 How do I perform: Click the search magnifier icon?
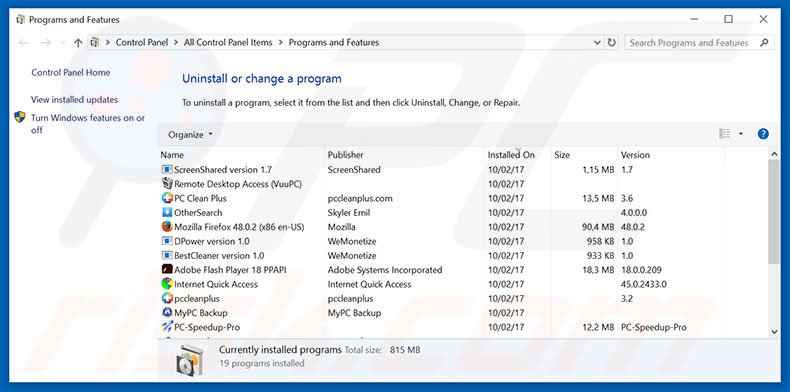point(764,43)
